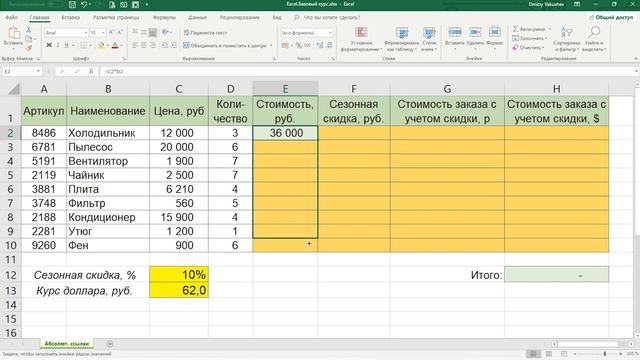Viewport: 640px width, 360px height.
Task: Open the Файл menu tab
Action: click(x=11, y=18)
